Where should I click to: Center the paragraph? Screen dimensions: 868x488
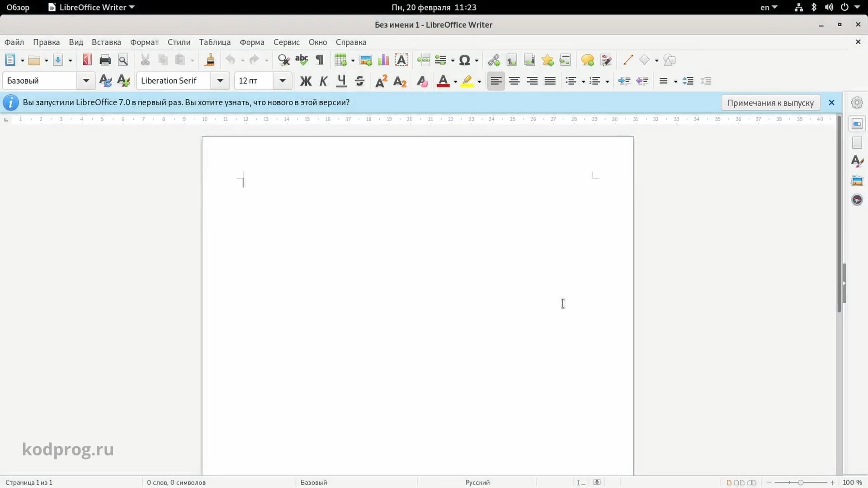pos(514,81)
